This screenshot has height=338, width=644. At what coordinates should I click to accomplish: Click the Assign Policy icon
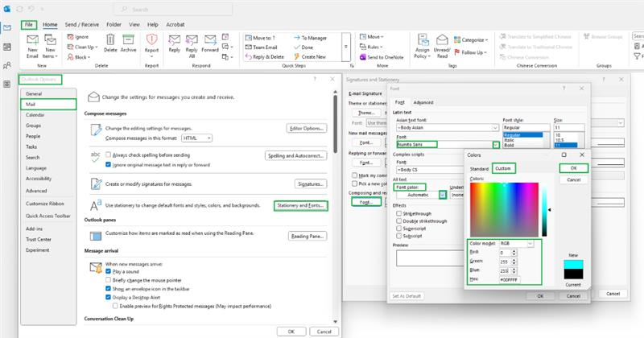423,40
